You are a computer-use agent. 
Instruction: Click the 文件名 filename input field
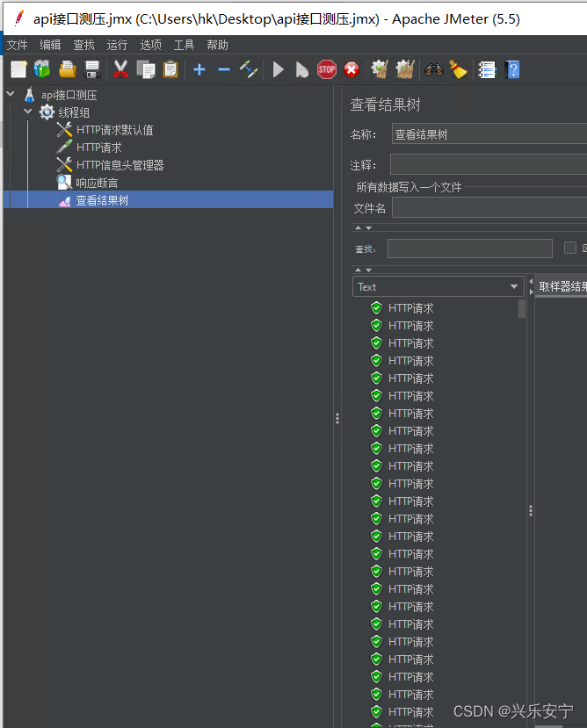tap(489, 207)
